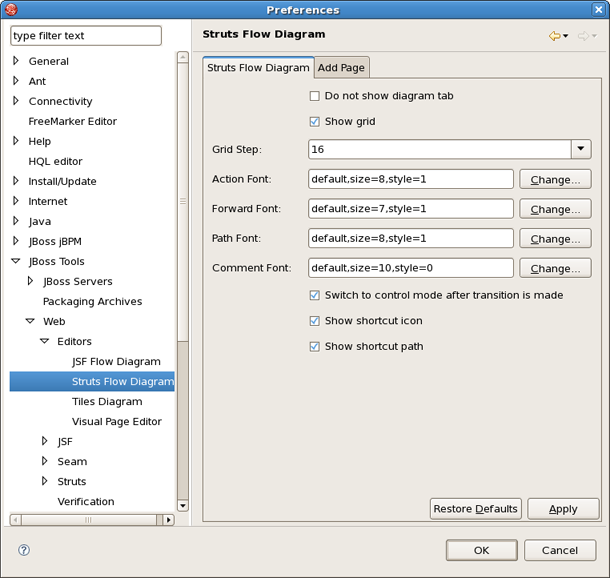Viewport: 610px width, 578px height.
Task: Expand the JBoss Servers node
Action: click(30, 281)
